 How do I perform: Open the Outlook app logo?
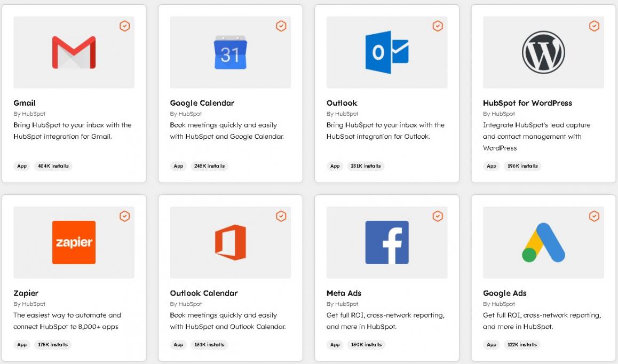386,52
